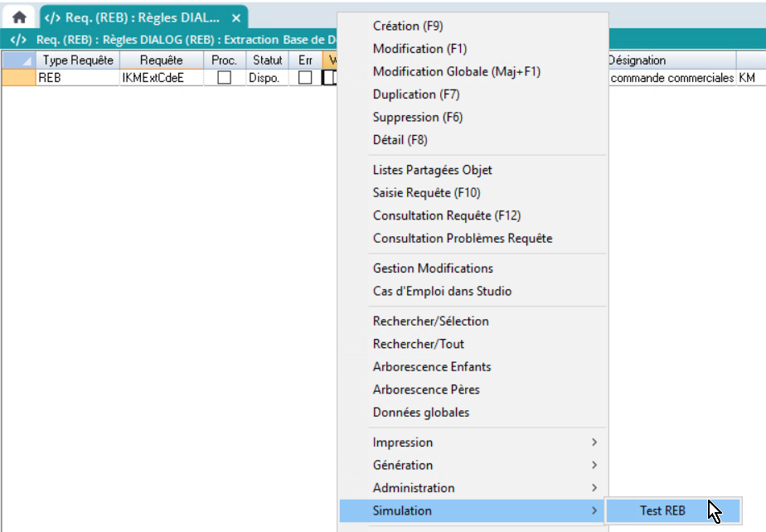This screenshot has height=532, width=766.
Task: Click the Type Requête column header
Action: click(x=78, y=60)
